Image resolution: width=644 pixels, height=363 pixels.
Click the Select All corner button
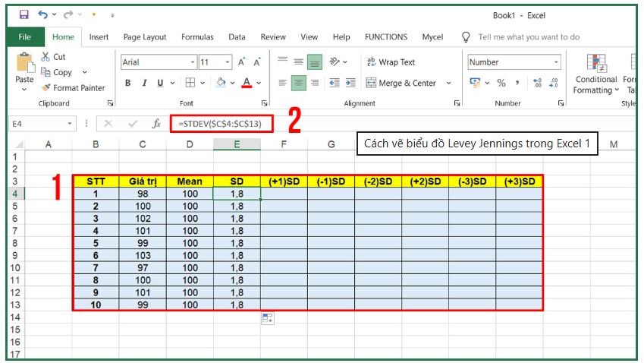17,144
